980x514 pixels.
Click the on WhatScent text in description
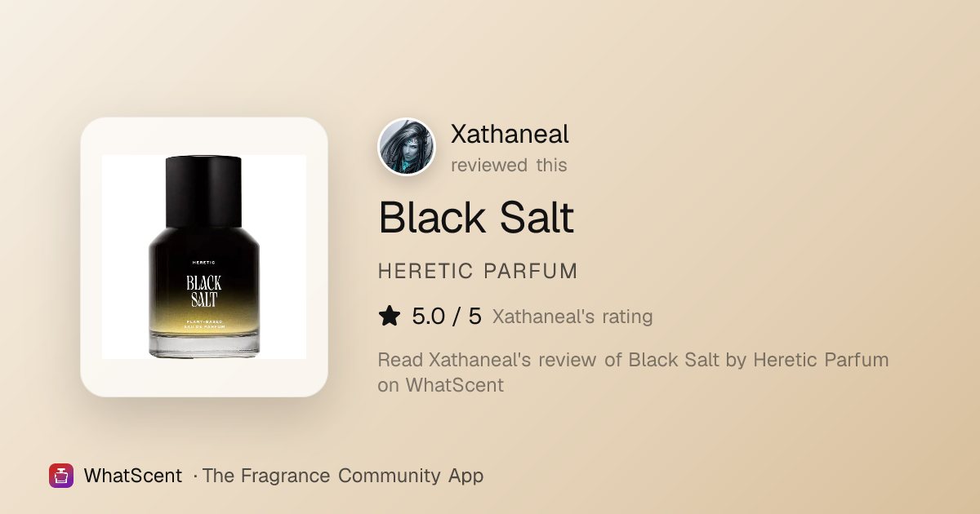tap(440, 384)
